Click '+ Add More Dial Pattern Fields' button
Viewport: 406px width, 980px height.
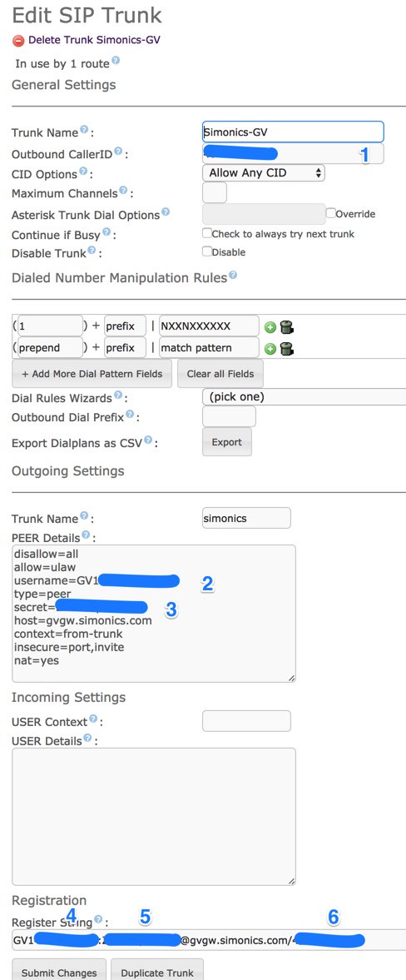(x=92, y=374)
